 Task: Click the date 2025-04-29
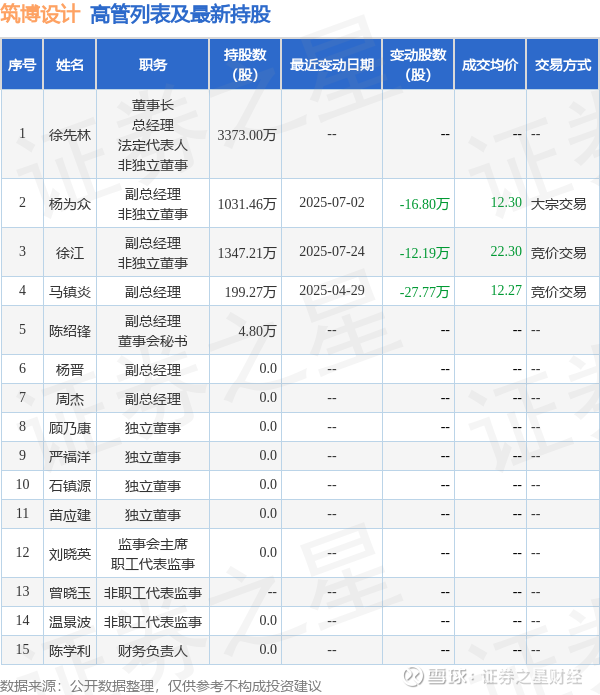[331, 290]
